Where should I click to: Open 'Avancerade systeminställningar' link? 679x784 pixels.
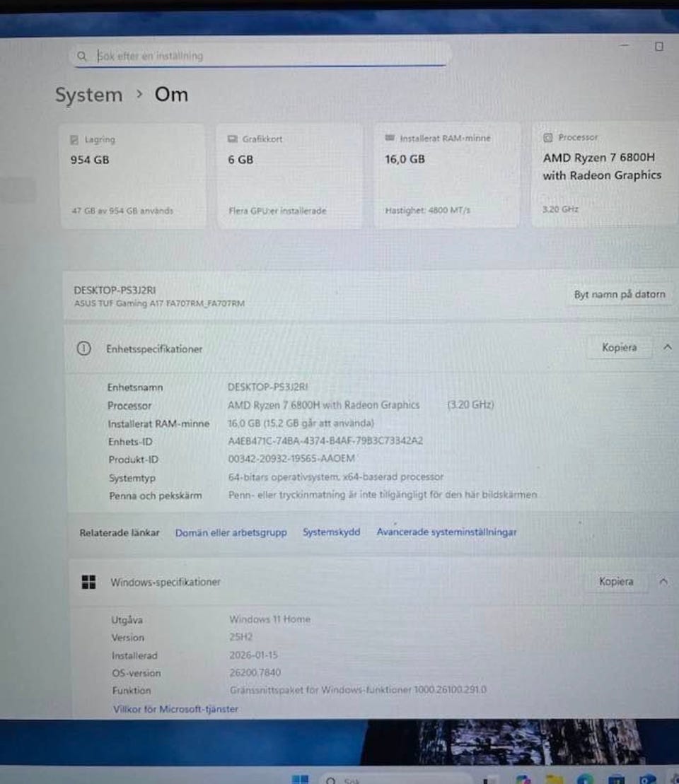click(x=446, y=532)
